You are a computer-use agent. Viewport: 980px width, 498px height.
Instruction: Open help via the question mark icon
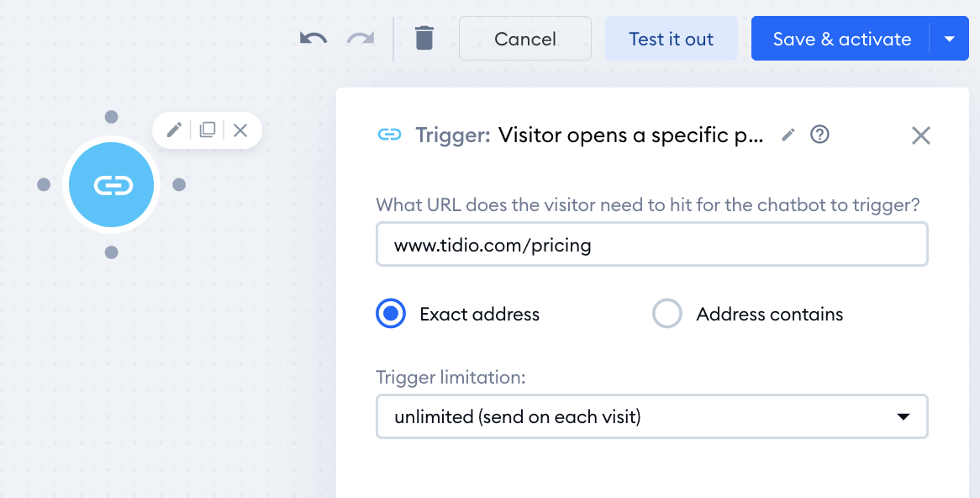pos(819,135)
